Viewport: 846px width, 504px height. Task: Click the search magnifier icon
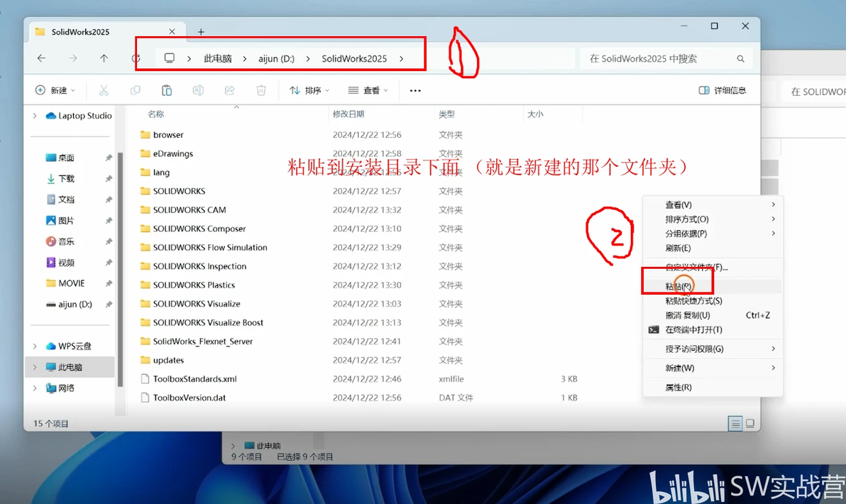point(740,58)
